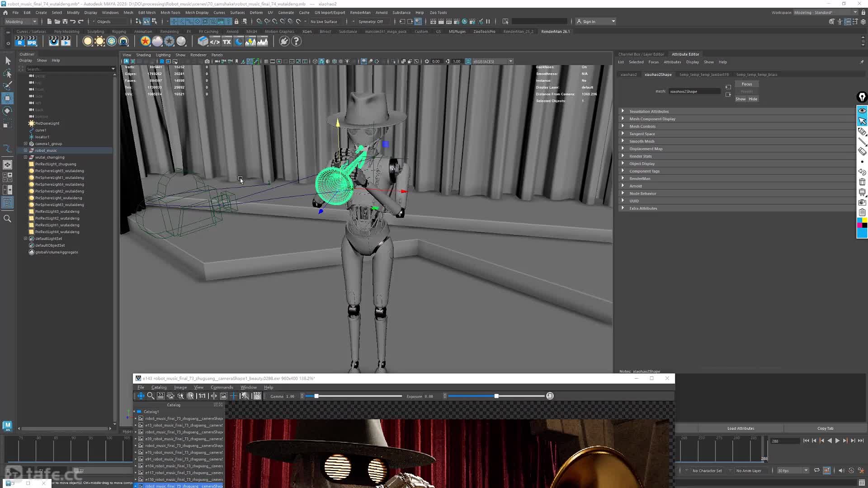Select the temp_temp_temp_brass node tab
This screenshot has width=868, height=488.
coord(757,75)
